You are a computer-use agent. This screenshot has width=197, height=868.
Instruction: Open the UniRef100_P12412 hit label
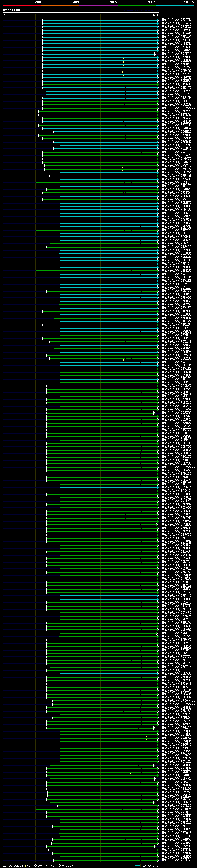pyautogui.click(x=176, y=24)
